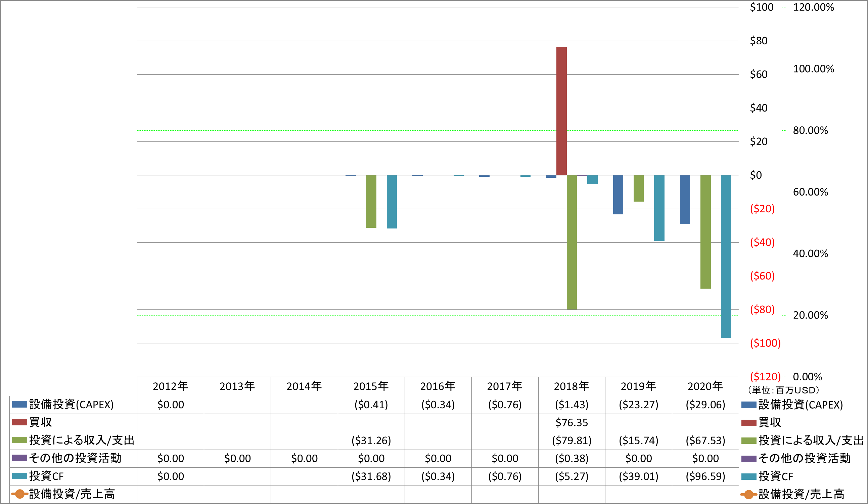Click the ($79.81) table cell
868x504 pixels.
point(572,440)
